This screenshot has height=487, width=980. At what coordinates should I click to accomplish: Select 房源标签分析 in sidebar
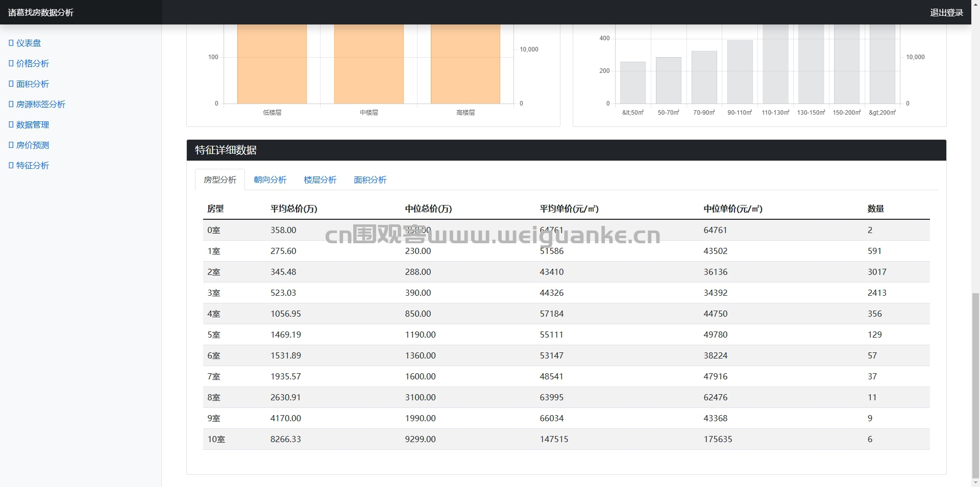point(37,105)
